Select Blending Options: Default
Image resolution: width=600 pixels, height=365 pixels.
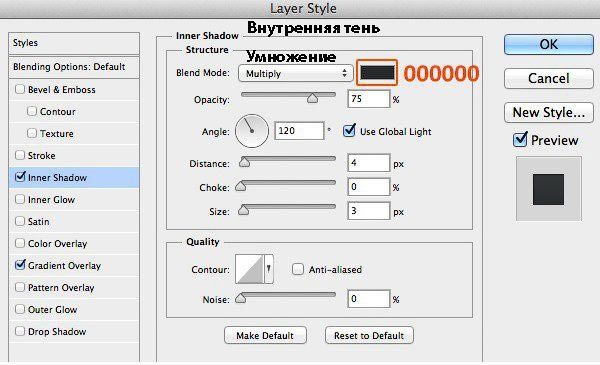point(74,67)
